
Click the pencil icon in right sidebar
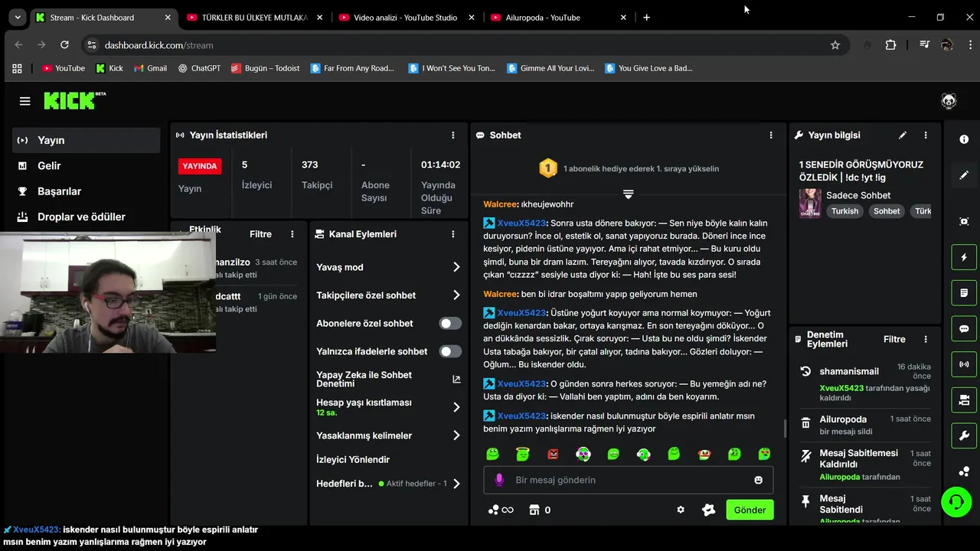[964, 175]
